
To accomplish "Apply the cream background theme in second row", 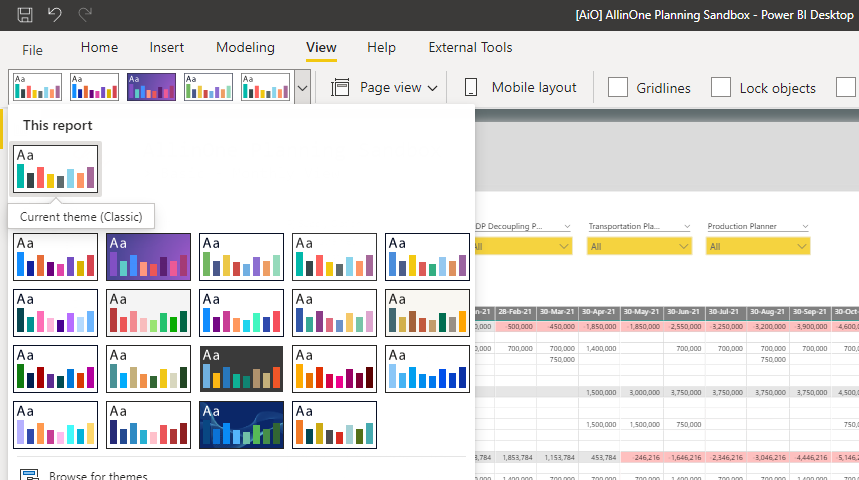I will pos(427,313).
